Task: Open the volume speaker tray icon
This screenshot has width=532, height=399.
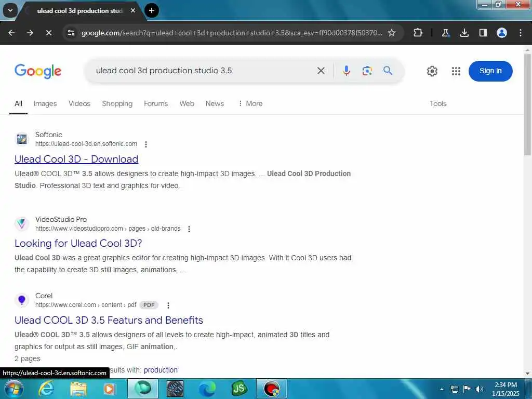Action: click(480, 389)
